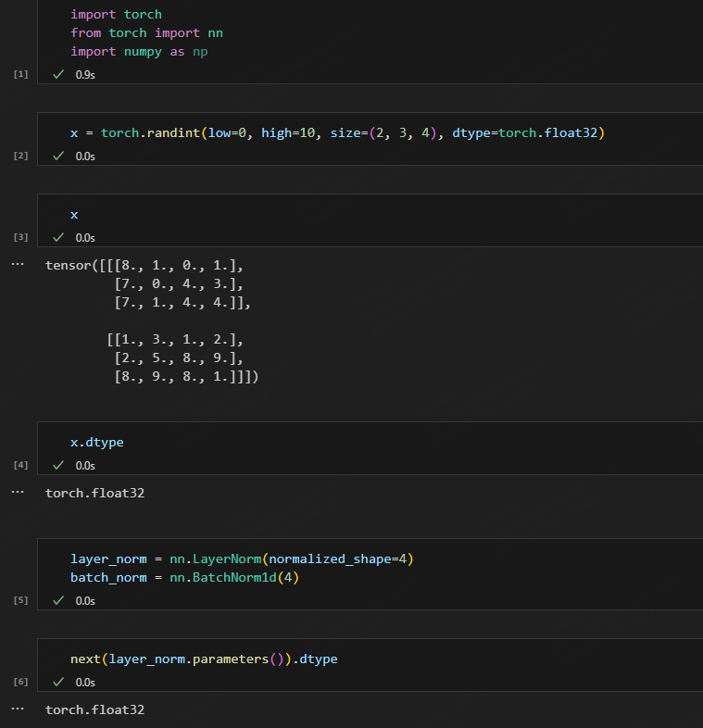Click the batch_norm BatchNorm1d assignment line

pyautogui.click(x=185, y=578)
